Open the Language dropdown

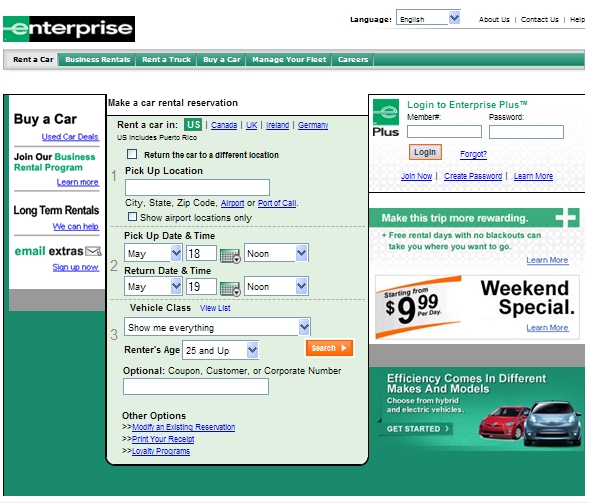(x=428, y=18)
